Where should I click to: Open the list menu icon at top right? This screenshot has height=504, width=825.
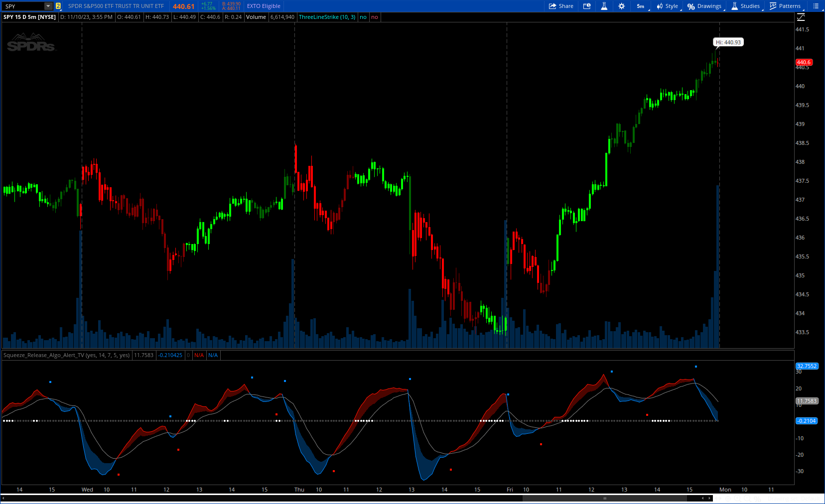pos(816,6)
